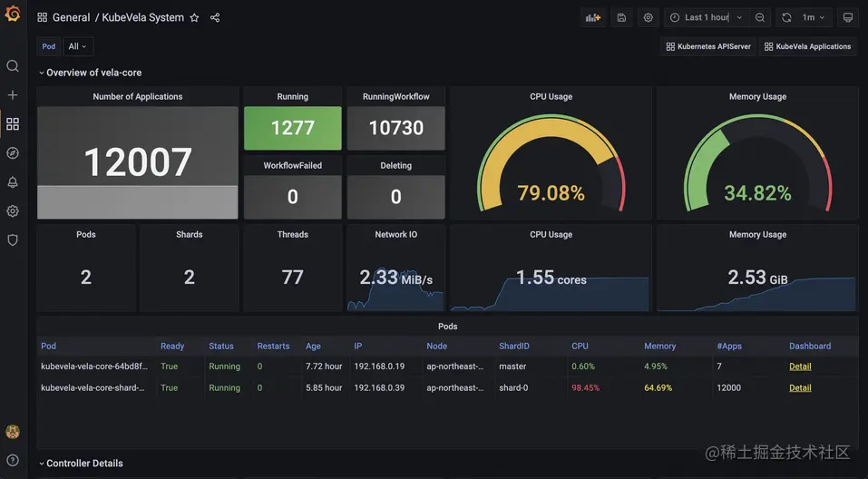Collapse the Overview of vela-core row

(x=90, y=73)
